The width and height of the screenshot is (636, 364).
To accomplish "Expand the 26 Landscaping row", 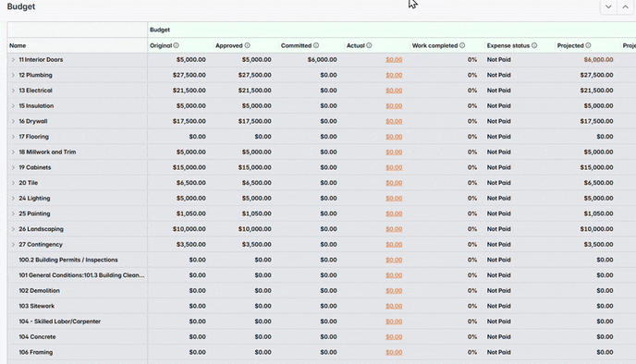I will tap(13, 229).
